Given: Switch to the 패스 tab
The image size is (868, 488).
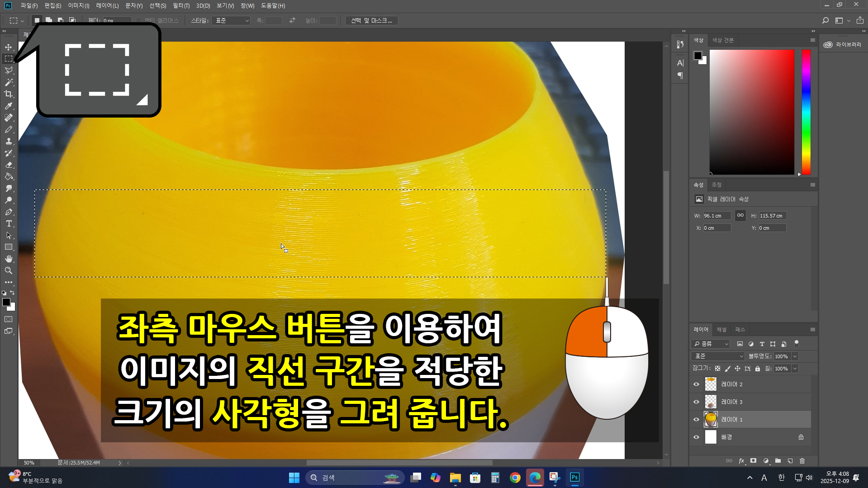Looking at the screenshot, I should click(x=740, y=329).
